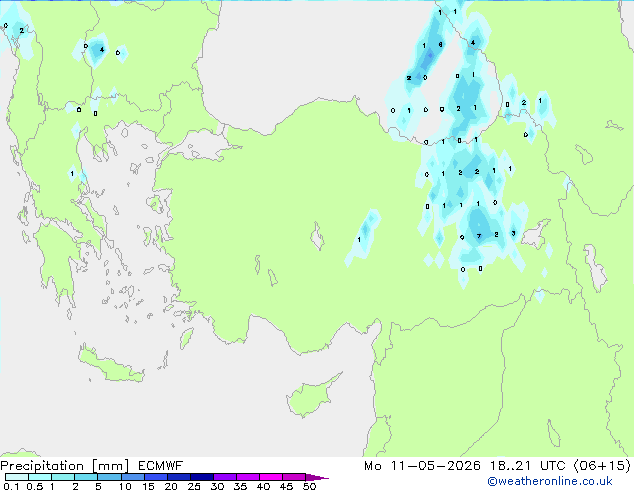The height and width of the screenshot is (490, 634).
Task: Click the 25–30 mm navy legend swatch
Action: [201, 477]
